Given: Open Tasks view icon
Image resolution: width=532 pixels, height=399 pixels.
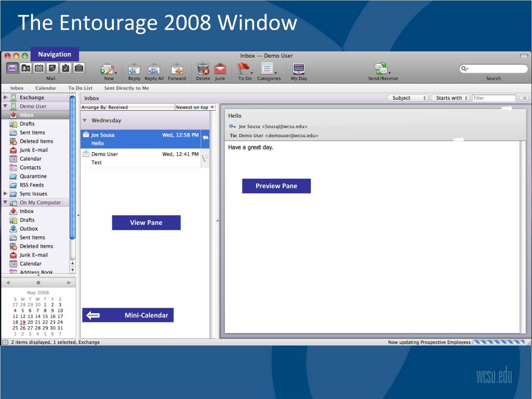Looking at the screenshot, I should pyautogui.click(x=65, y=68).
